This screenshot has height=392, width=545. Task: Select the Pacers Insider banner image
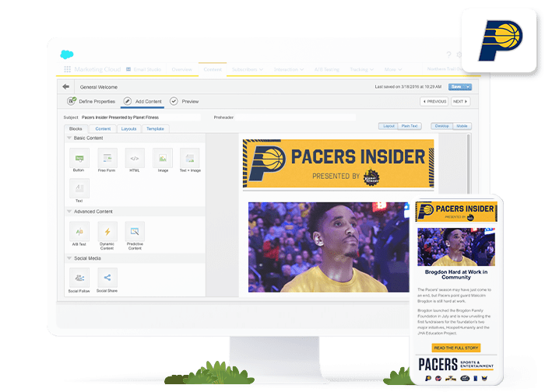(338, 163)
